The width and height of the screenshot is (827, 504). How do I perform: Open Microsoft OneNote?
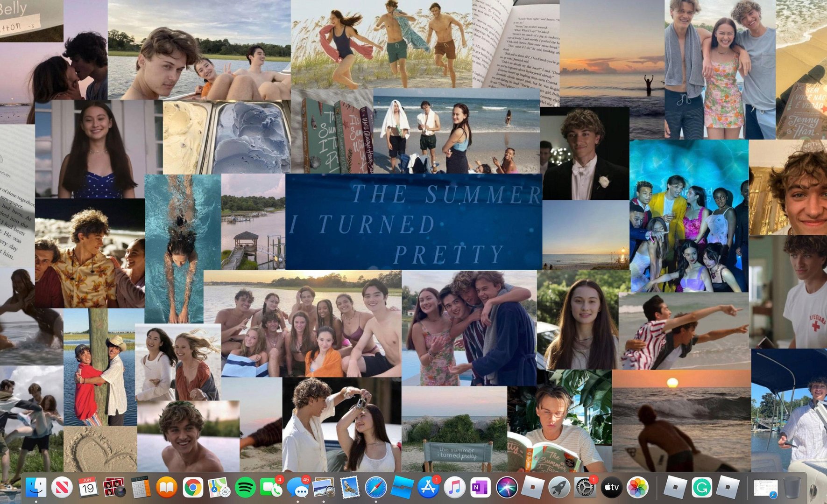[x=480, y=488]
